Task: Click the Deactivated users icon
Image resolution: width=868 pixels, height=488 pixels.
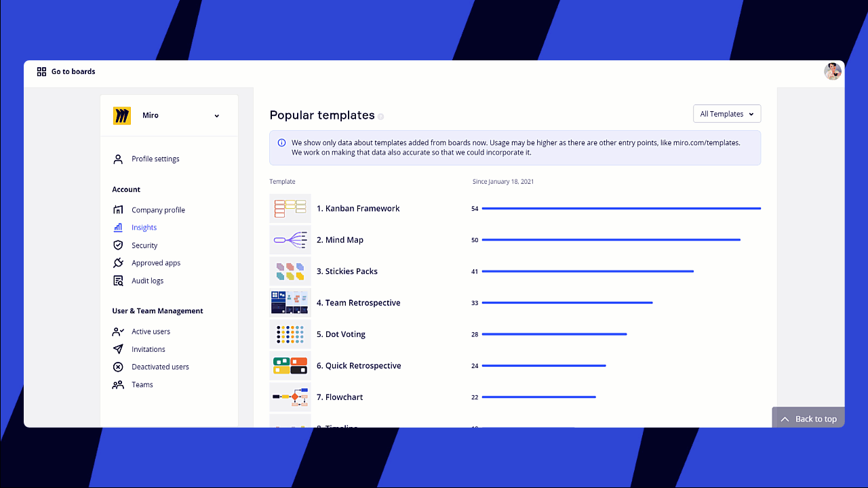Action: click(x=118, y=367)
